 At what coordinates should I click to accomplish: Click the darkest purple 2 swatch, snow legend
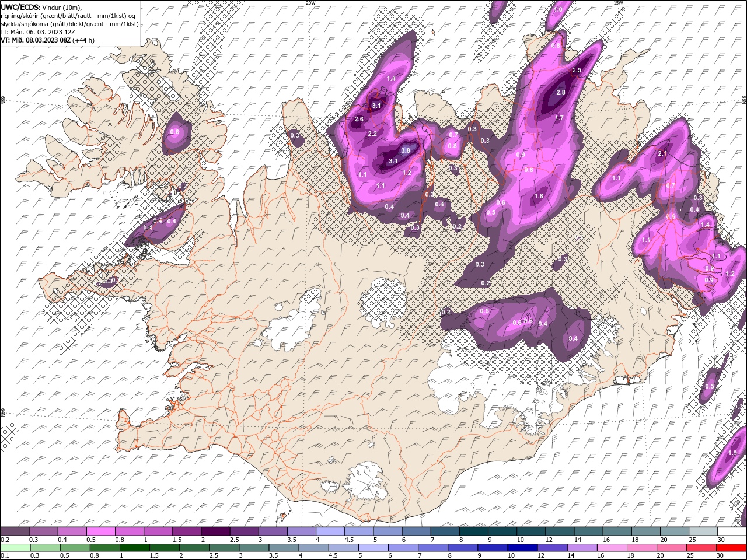(x=215, y=531)
